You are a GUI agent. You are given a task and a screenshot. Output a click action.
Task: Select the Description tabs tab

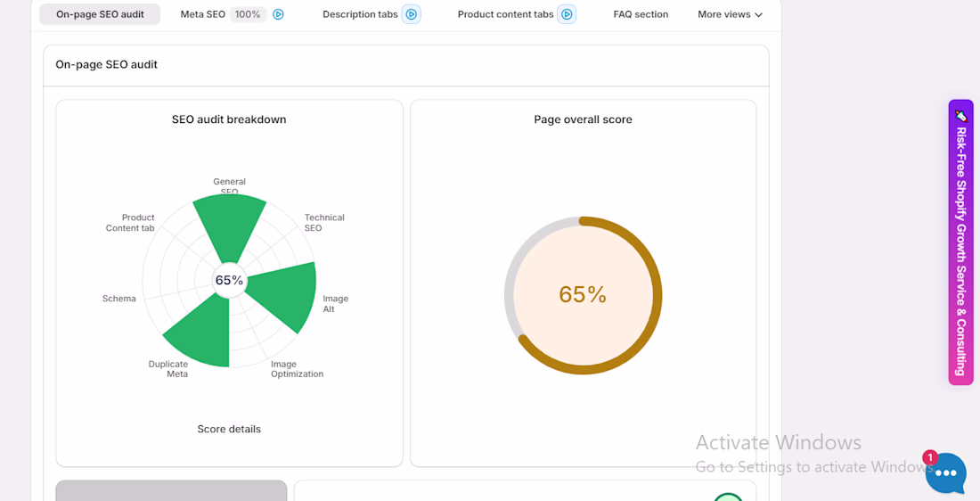click(360, 14)
